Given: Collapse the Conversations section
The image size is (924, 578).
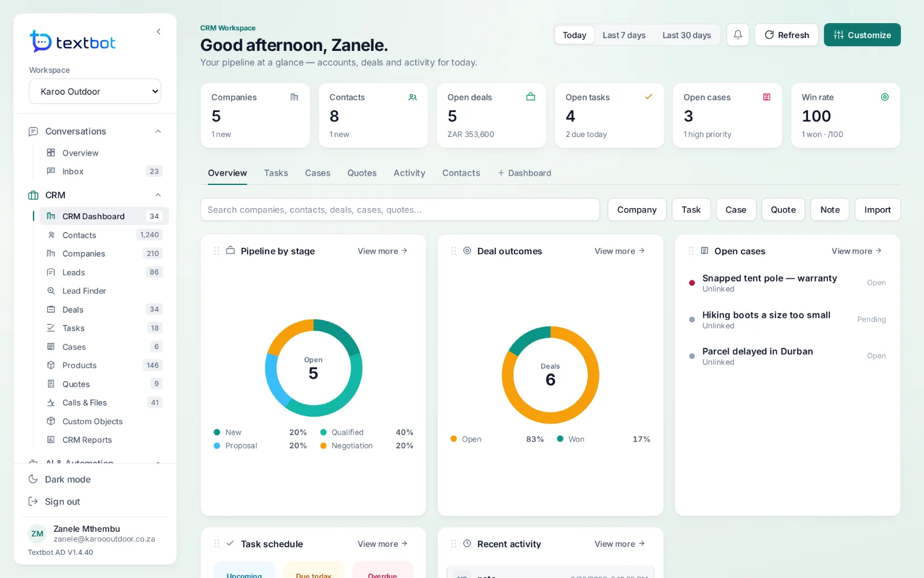Looking at the screenshot, I should [158, 132].
